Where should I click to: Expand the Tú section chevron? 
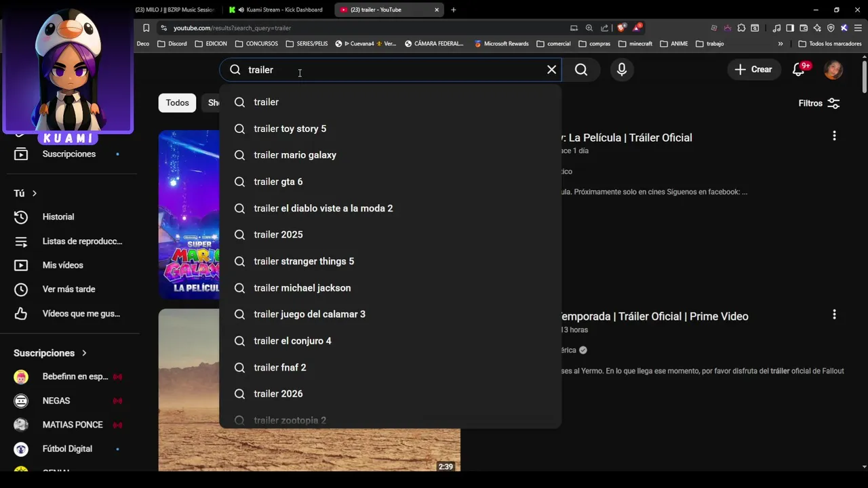pos(35,194)
